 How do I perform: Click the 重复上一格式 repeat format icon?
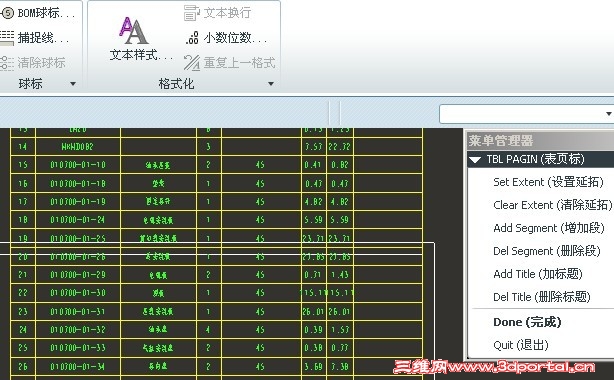pos(192,63)
